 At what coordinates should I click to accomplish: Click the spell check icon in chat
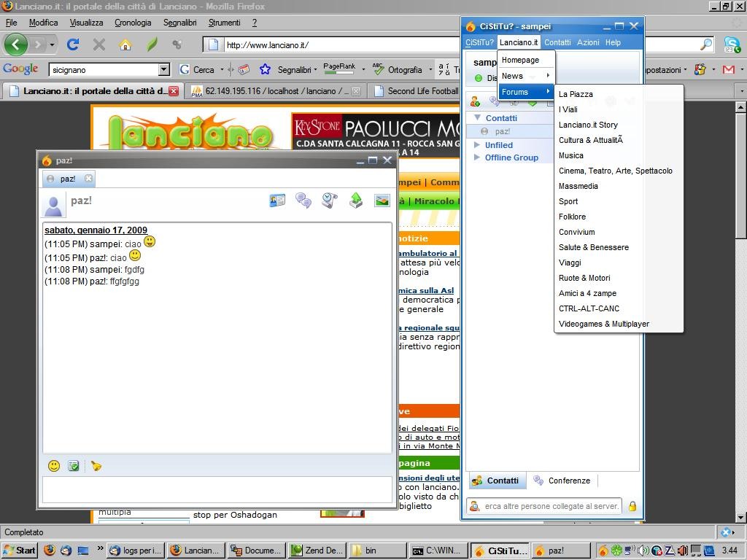pyautogui.click(x=74, y=466)
